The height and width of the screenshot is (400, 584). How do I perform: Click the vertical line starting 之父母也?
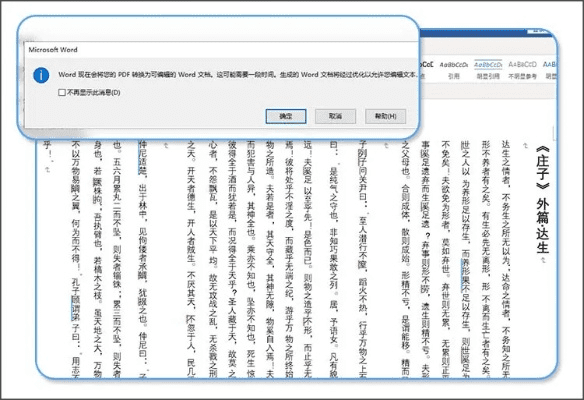[x=405, y=259]
